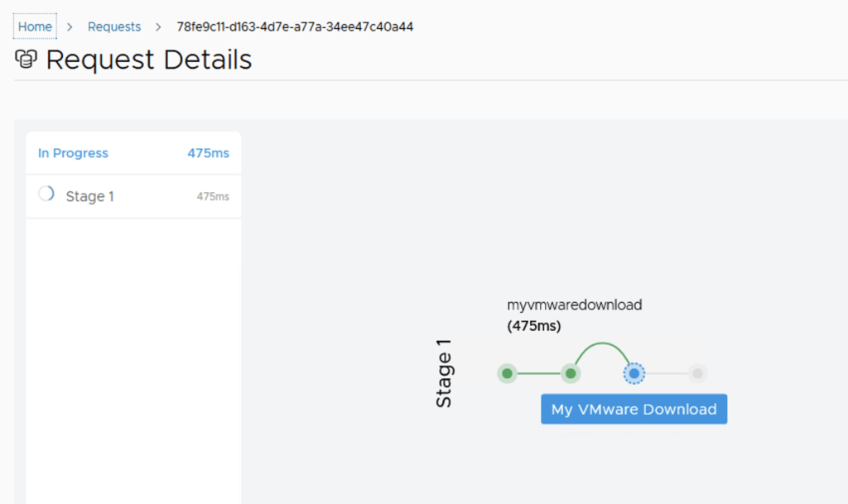Select the second green completed task node
Viewport: 848px width, 504px height.
pos(571,373)
